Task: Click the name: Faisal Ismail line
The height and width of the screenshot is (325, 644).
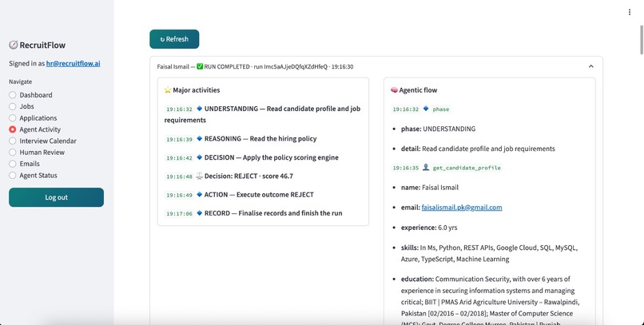Action: tap(430, 187)
